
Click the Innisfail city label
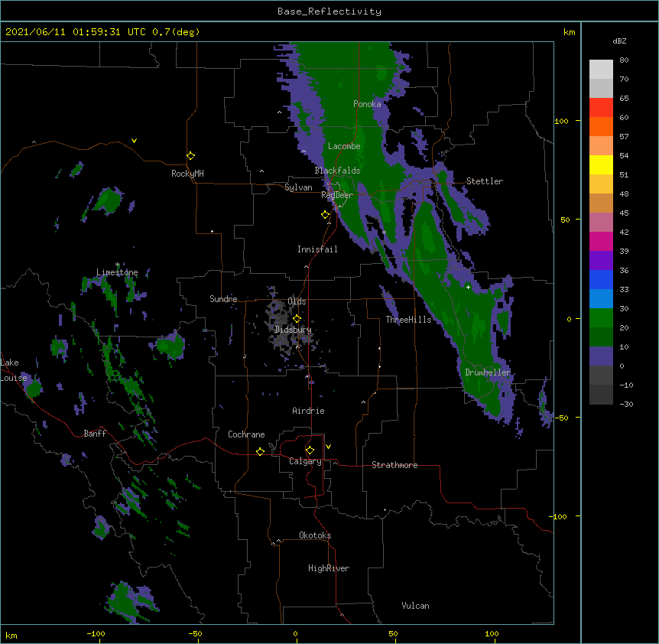pyautogui.click(x=317, y=249)
